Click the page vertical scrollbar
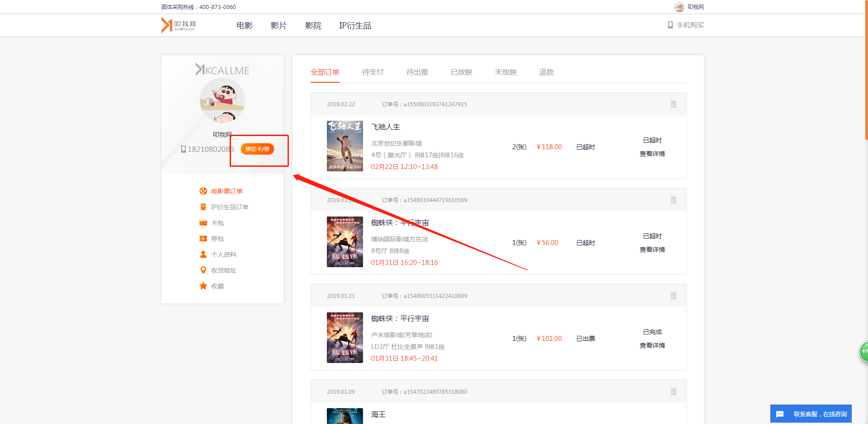The image size is (868, 424). point(866,70)
